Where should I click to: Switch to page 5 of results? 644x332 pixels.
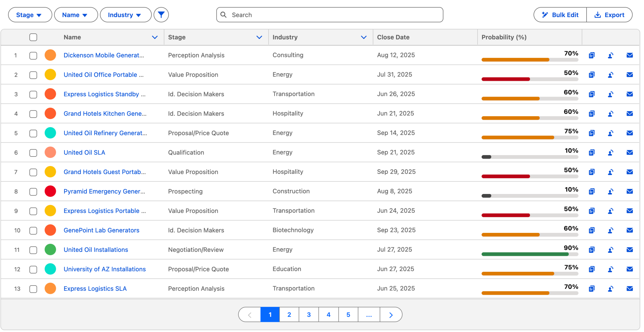pos(348,315)
